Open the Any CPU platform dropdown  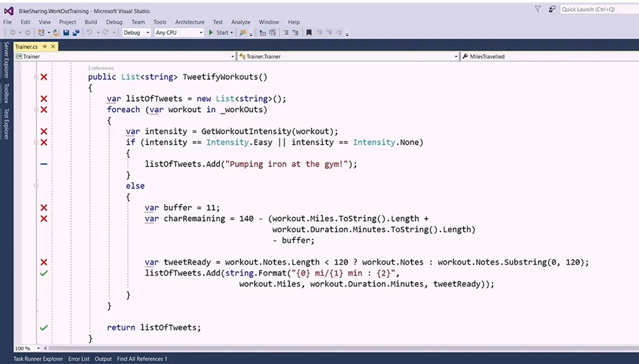click(179, 32)
